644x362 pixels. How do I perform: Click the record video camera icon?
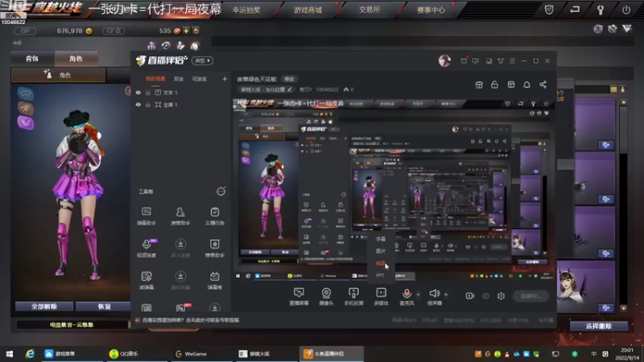tap(470, 296)
